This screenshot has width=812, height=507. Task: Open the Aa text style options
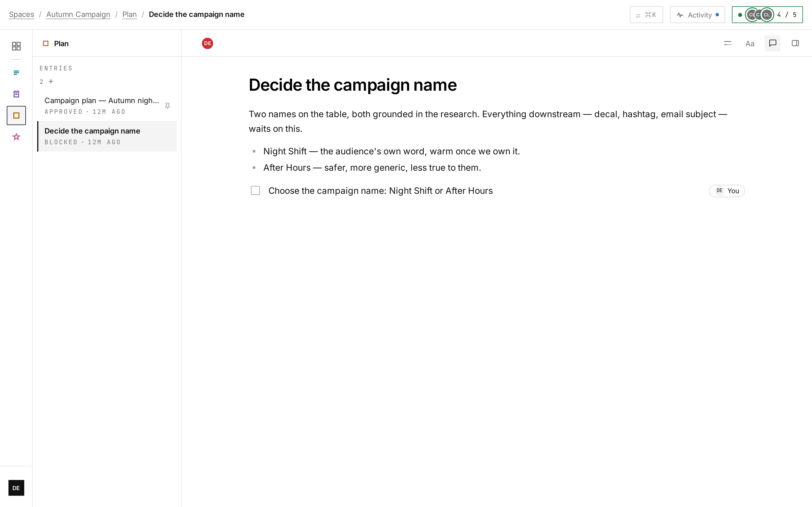coord(750,43)
